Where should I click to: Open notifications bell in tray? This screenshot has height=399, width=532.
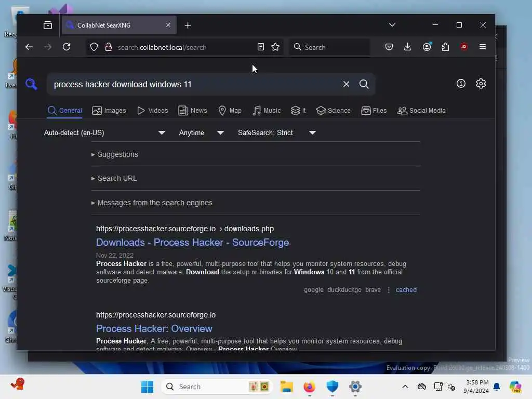coord(497,387)
